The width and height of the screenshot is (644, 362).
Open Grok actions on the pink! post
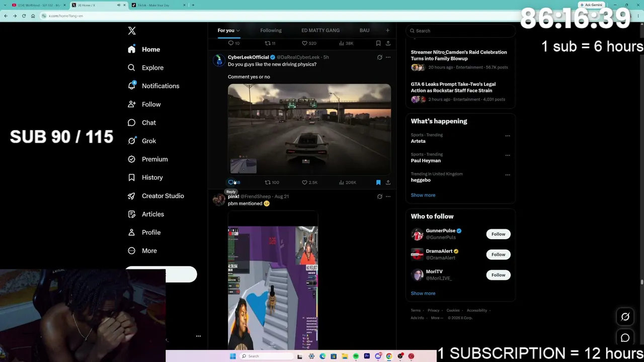pyautogui.click(x=380, y=197)
